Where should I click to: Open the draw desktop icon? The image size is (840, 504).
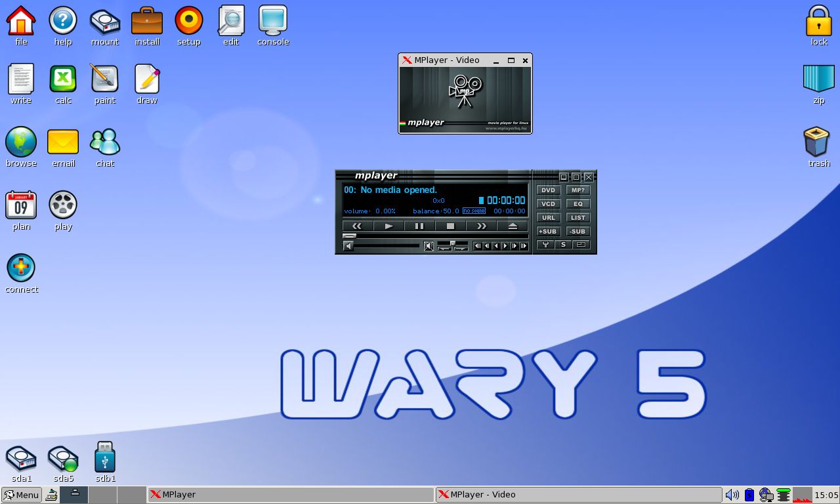147,84
